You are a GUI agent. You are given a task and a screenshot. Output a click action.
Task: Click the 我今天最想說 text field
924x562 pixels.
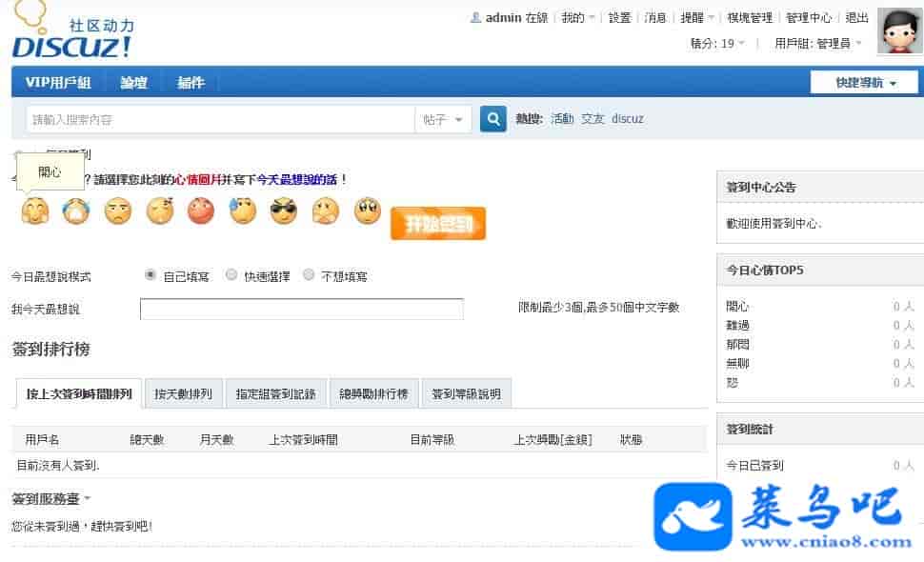[x=301, y=309]
